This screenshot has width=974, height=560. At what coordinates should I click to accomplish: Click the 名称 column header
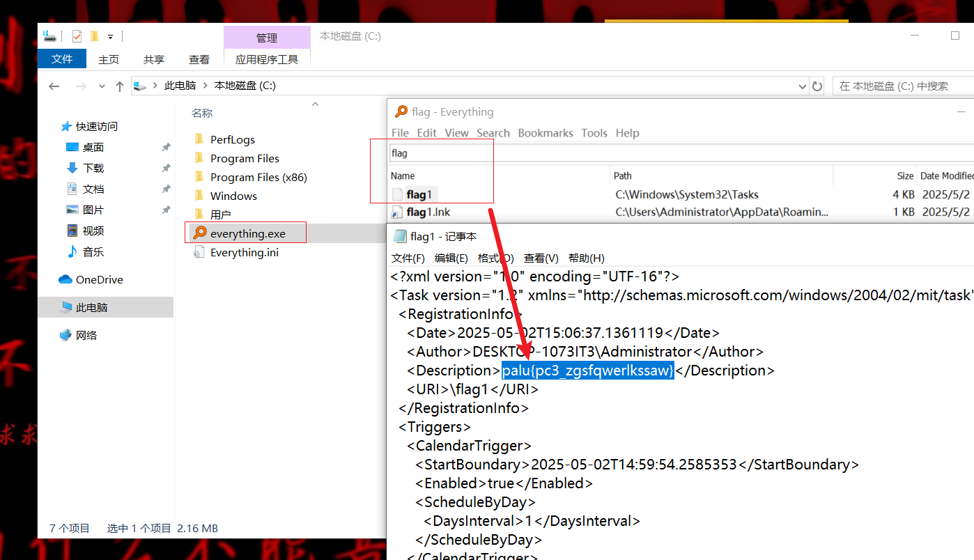[x=202, y=113]
